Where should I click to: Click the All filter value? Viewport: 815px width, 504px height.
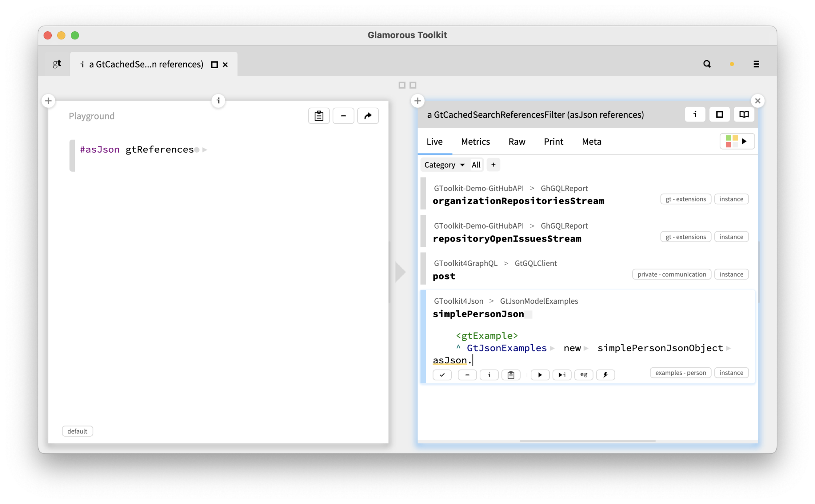(x=476, y=165)
